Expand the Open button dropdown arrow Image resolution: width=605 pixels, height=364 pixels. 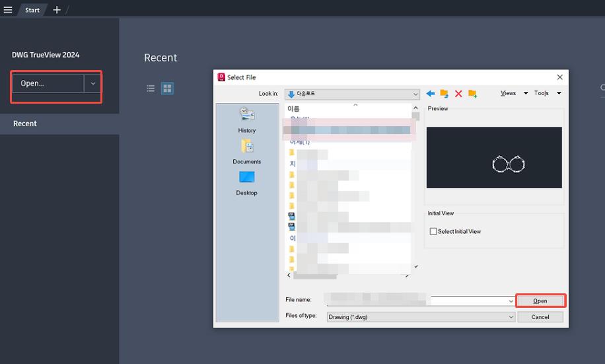(92, 83)
